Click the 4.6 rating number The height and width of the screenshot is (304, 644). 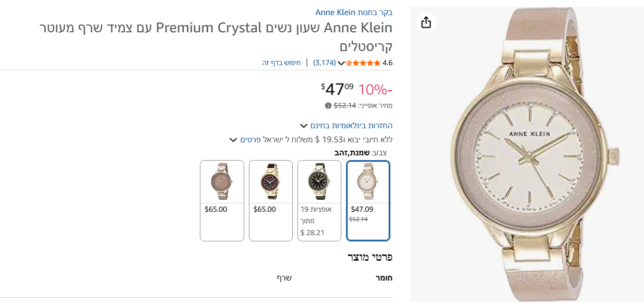(x=387, y=63)
